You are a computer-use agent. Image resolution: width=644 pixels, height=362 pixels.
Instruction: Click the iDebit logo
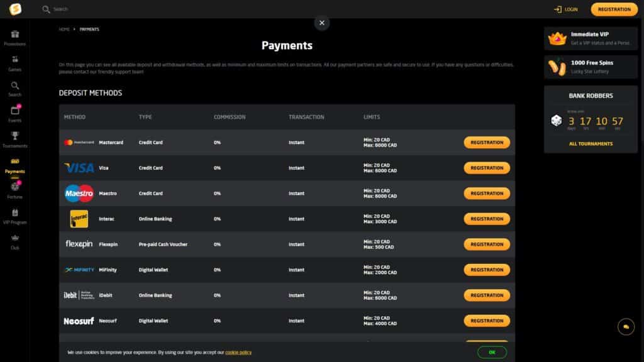(x=79, y=295)
